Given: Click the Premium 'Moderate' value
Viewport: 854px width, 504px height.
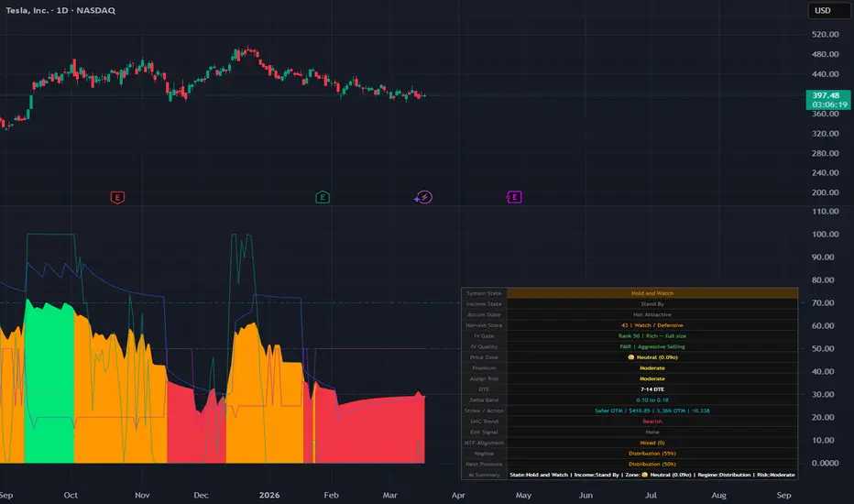Looking at the screenshot, I should (651, 367).
